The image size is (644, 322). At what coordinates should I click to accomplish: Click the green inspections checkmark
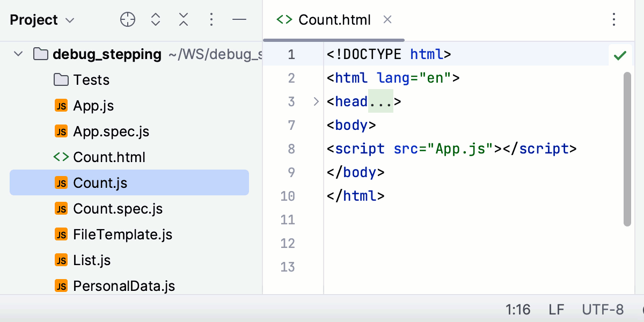620,55
